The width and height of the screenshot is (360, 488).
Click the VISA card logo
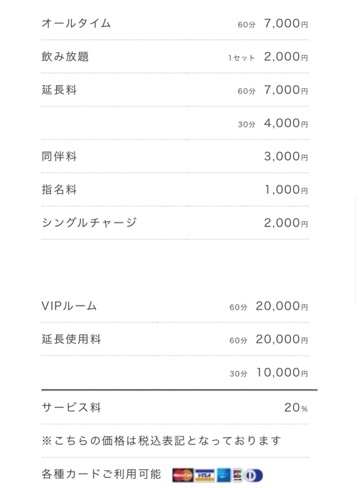[x=205, y=475]
